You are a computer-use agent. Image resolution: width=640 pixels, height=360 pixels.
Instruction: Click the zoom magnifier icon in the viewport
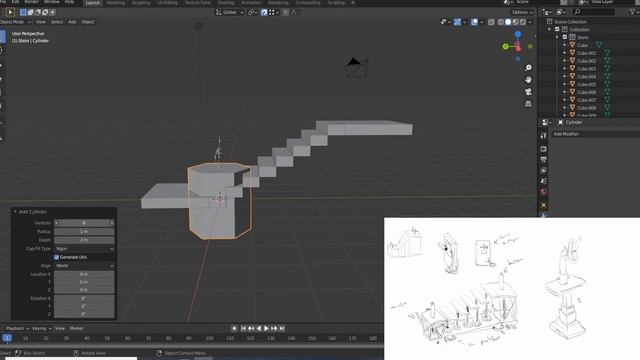(528, 68)
